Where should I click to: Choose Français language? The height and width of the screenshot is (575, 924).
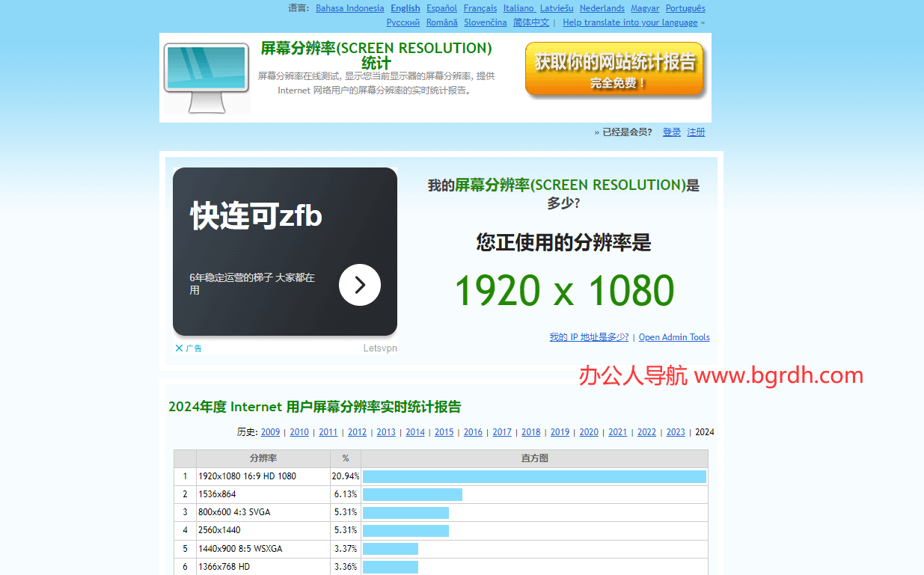click(x=480, y=8)
